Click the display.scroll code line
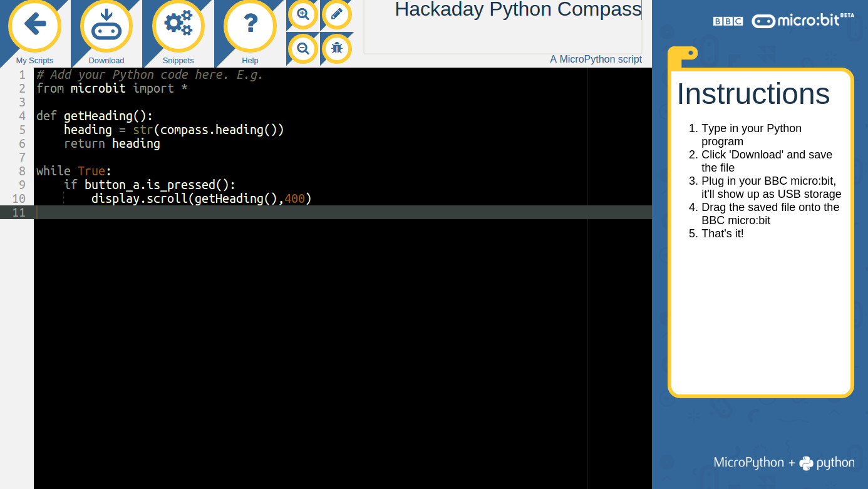Image resolution: width=868 pixels, height=489 pixels. pos(201,198)
